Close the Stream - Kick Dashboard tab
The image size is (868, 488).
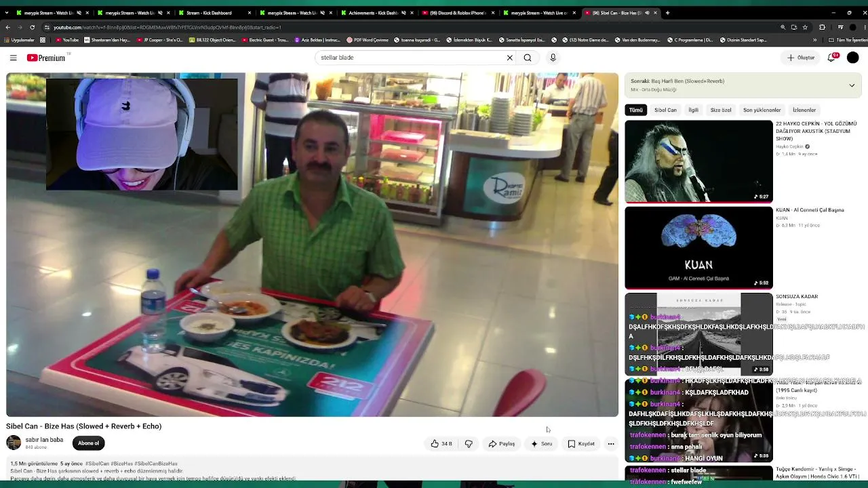click(250, 13)
